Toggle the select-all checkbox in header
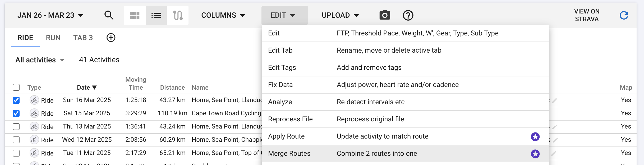The image size is (644, 165). click(x=16, y=87)
